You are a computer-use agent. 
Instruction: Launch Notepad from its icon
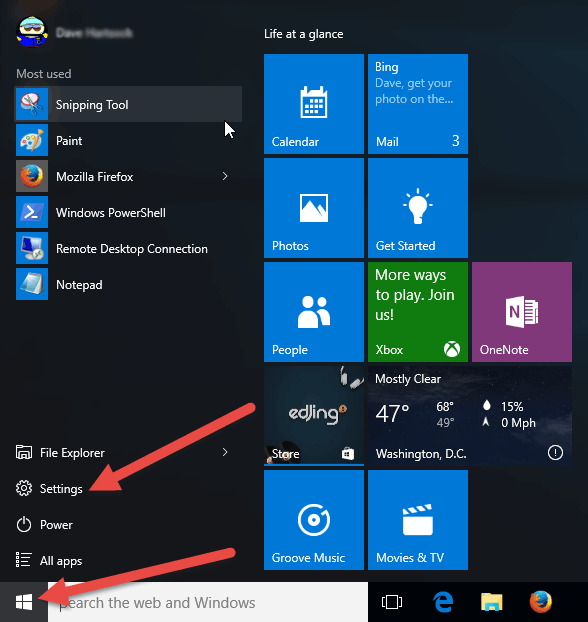click(32, 284)
